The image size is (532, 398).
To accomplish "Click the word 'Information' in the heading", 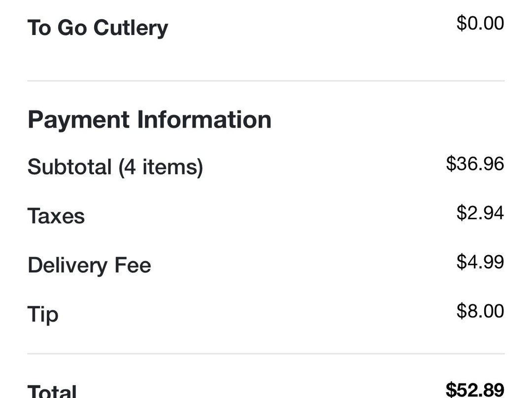I will (x=204, y=120).
